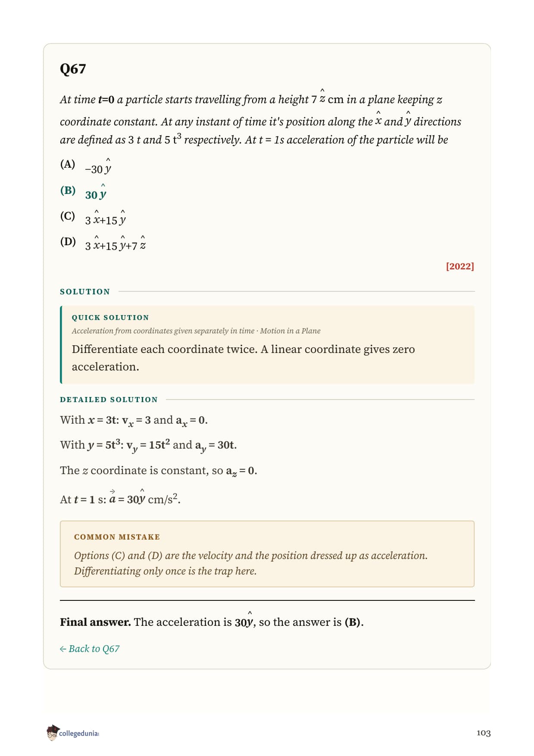Click the DETAILED SOLUTION heading

pyautogui.click(x=109, y=400)
